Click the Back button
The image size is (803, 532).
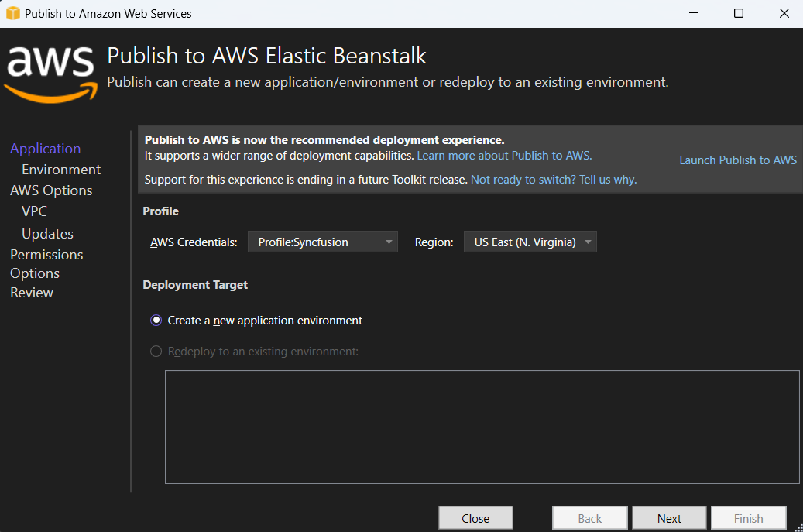click(x=590, y=518)
